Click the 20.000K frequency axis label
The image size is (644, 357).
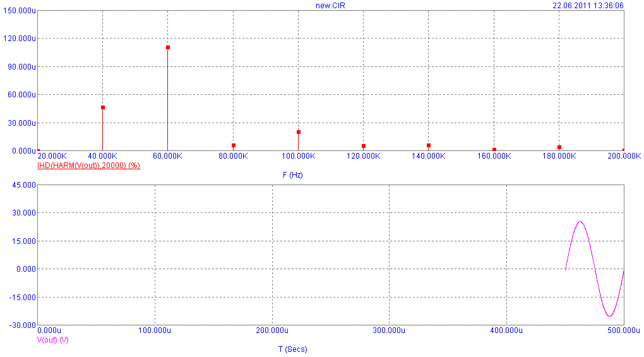pyautogui.click(x=52, y=156)
